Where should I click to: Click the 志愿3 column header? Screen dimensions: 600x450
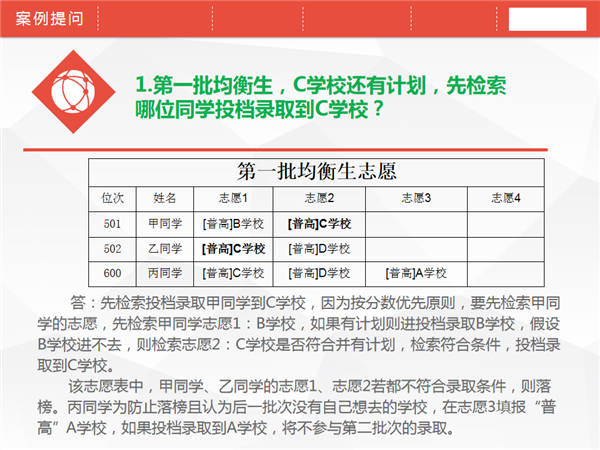pos(416,198)
